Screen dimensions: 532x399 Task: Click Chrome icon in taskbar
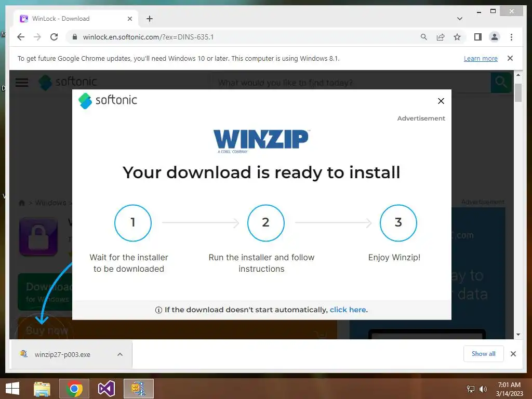pyautogui.click(x=74, y=389)
